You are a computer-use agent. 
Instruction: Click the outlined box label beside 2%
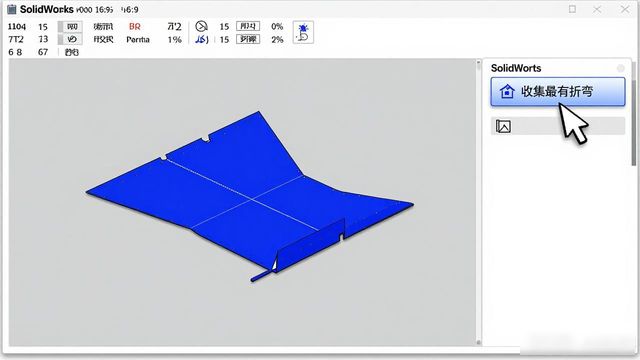(248, 39)
